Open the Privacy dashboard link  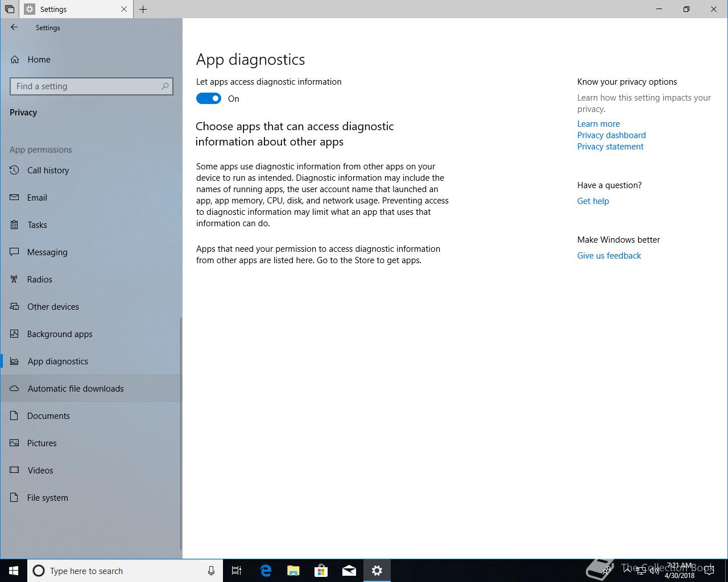(x=611, y=135)
